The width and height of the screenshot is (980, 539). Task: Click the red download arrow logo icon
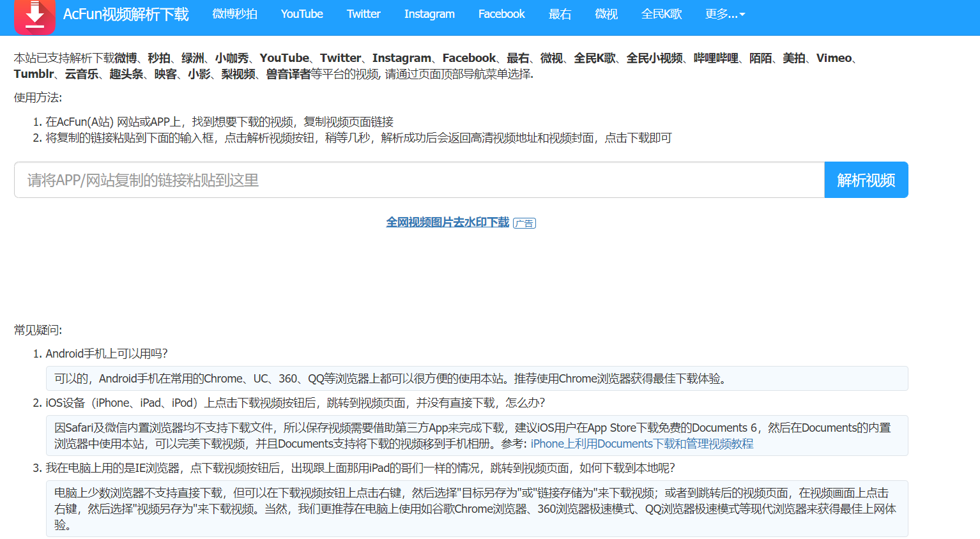pyautogui.click(x=34, y=15)
